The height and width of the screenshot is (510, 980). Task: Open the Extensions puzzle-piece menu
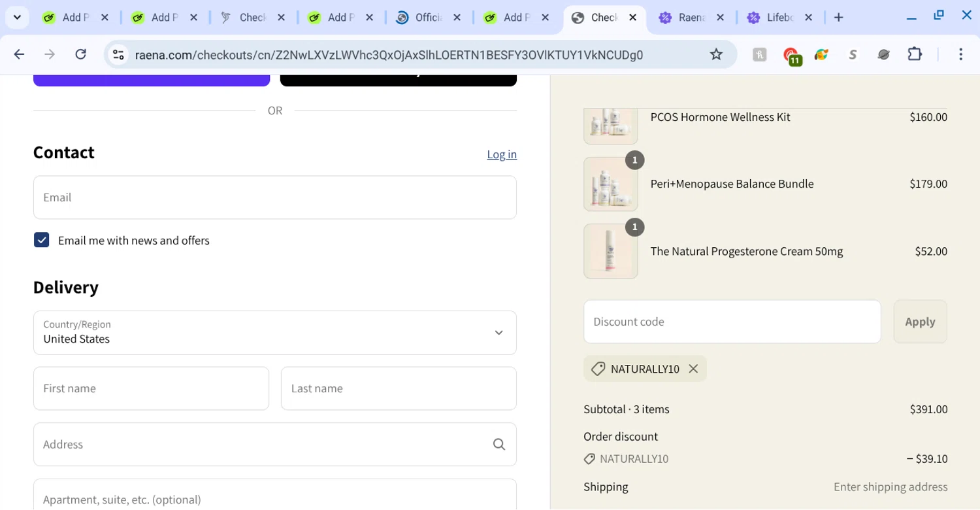(x=915, y=54)
